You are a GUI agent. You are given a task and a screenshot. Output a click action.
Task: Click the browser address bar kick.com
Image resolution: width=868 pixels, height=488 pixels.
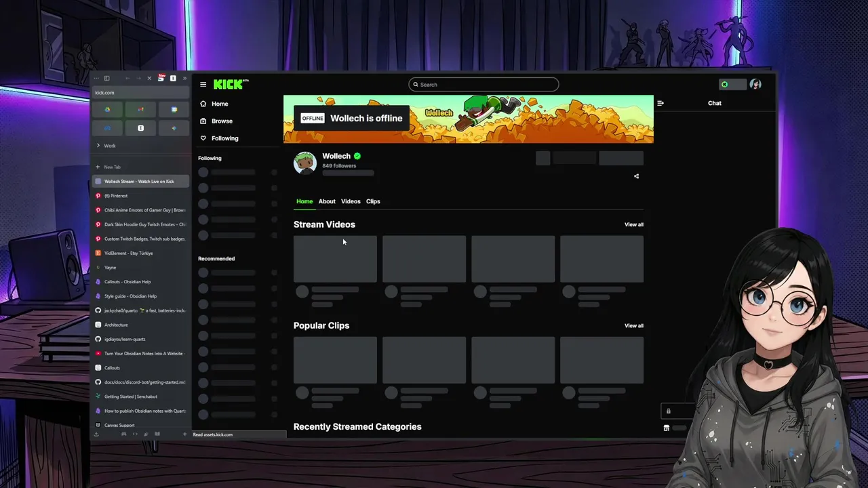pos(140,92)
